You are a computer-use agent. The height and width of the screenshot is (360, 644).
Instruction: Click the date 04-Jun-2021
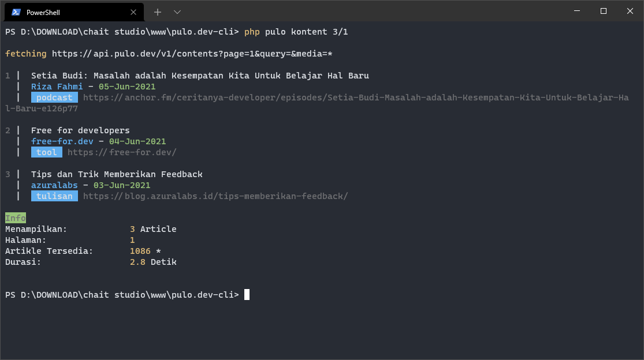click(137, 141)
